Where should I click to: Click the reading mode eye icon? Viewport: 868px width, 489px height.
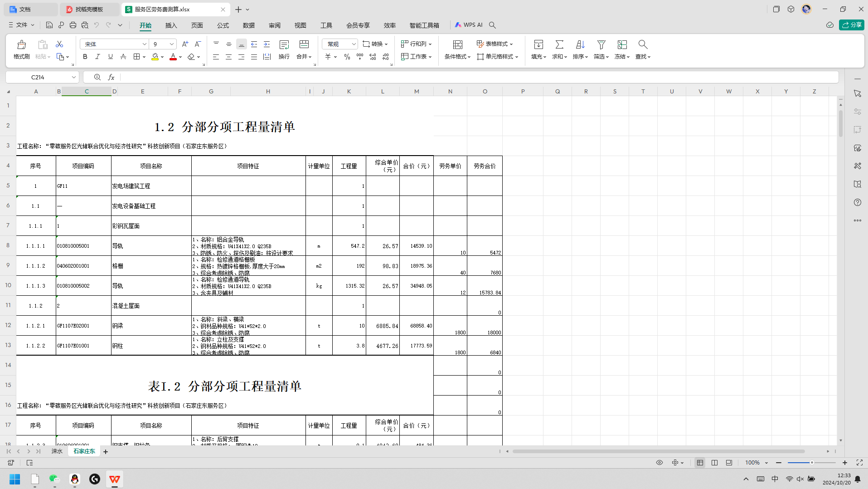point(659,463)
